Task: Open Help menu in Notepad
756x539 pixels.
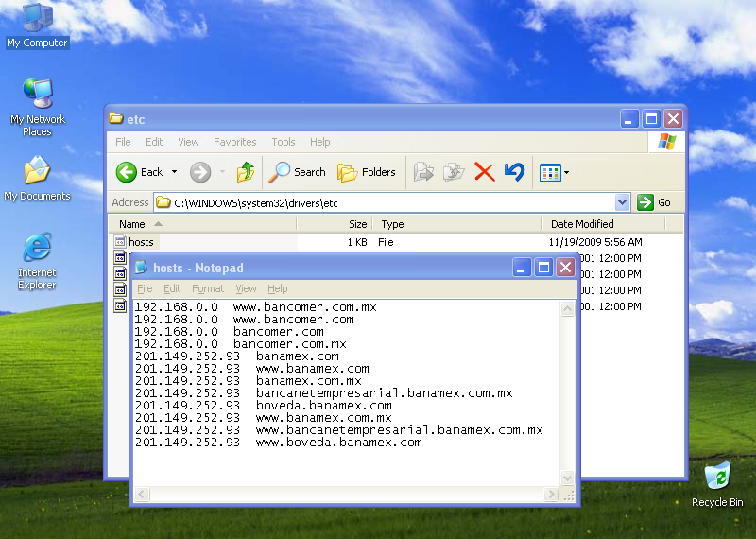Action: pyautogui.click(x=277, y=288)
